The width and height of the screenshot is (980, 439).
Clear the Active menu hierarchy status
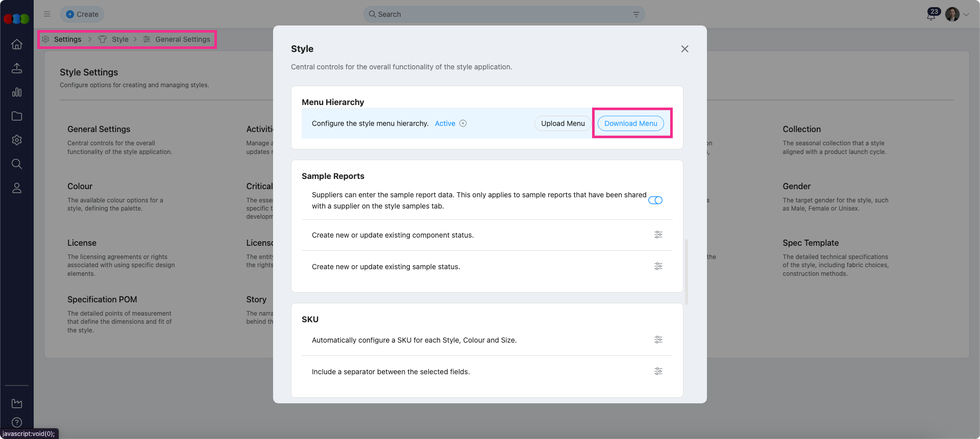coord(463,123)
